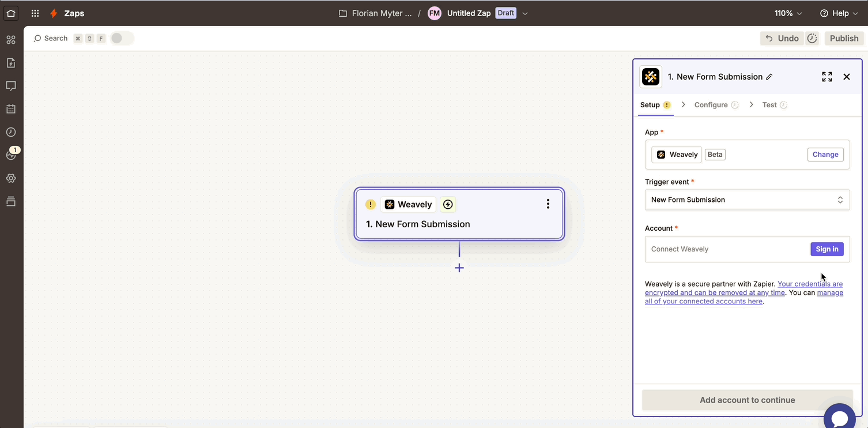The image size is (868, 428).
Task: Sign in to connect Weavely
Action: (827, 249)
